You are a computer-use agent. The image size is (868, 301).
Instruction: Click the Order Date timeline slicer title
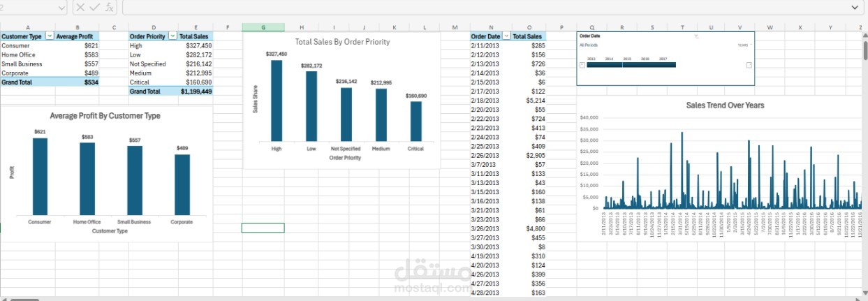pos(589,36)
